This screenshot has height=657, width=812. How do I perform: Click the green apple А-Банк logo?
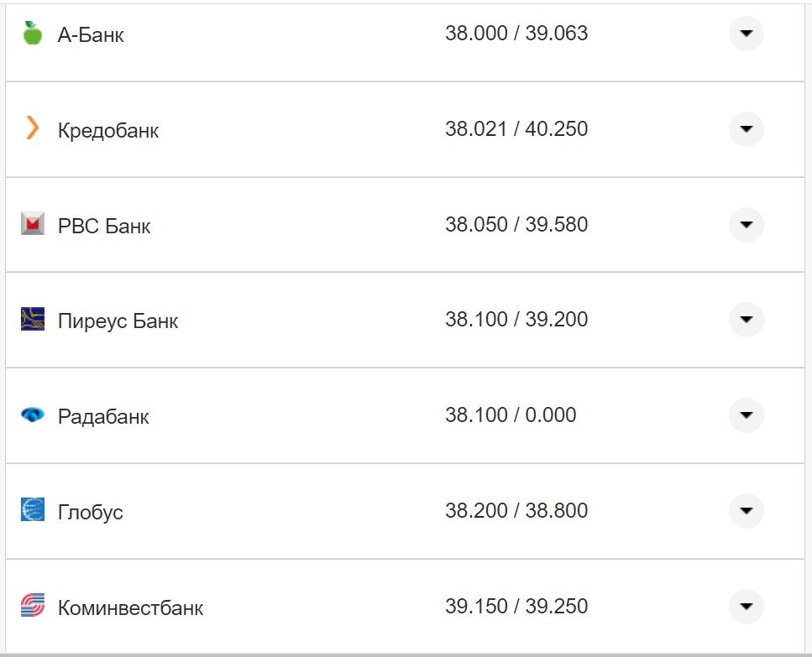(x=32, y=34)
